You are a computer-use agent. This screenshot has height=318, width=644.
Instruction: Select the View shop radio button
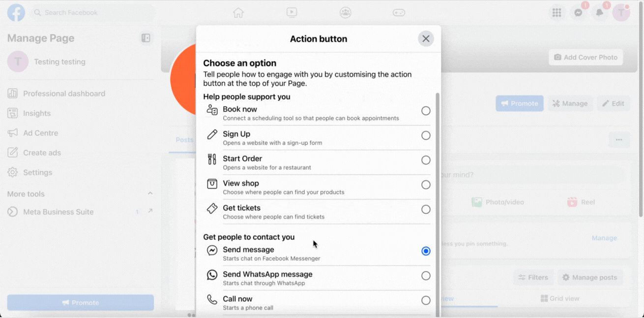point(426,185)
